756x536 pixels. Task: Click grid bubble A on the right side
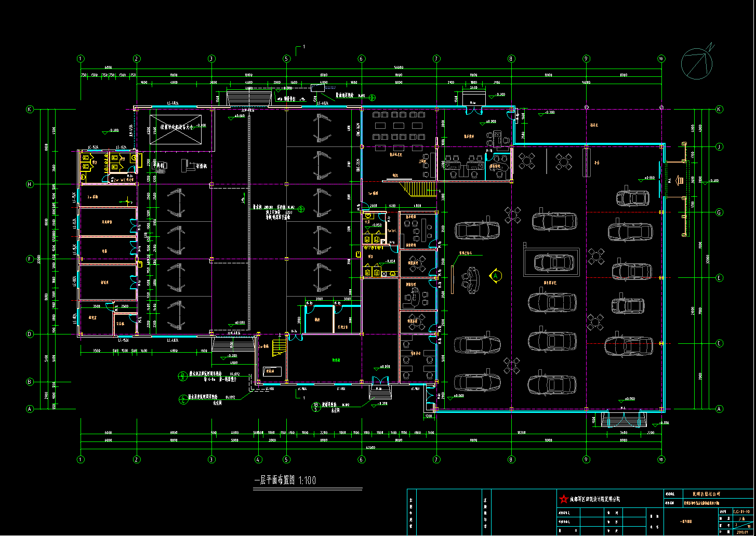[719, 409]
